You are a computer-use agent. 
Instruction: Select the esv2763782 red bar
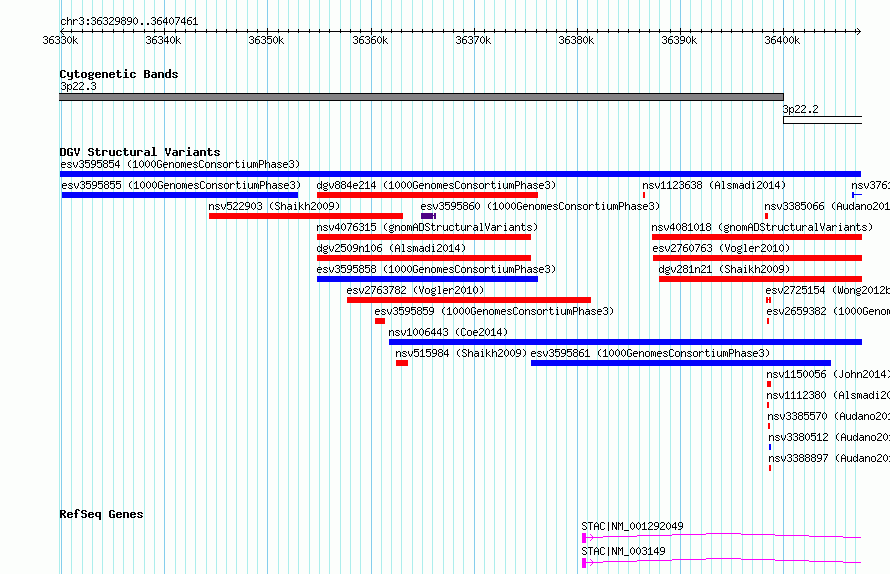click(x=469, y=300)
